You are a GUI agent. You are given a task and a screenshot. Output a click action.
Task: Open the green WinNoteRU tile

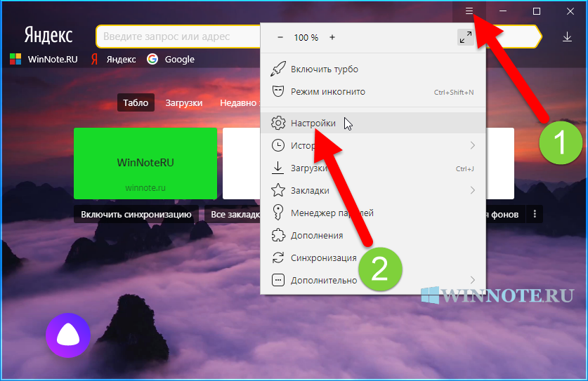145,163
